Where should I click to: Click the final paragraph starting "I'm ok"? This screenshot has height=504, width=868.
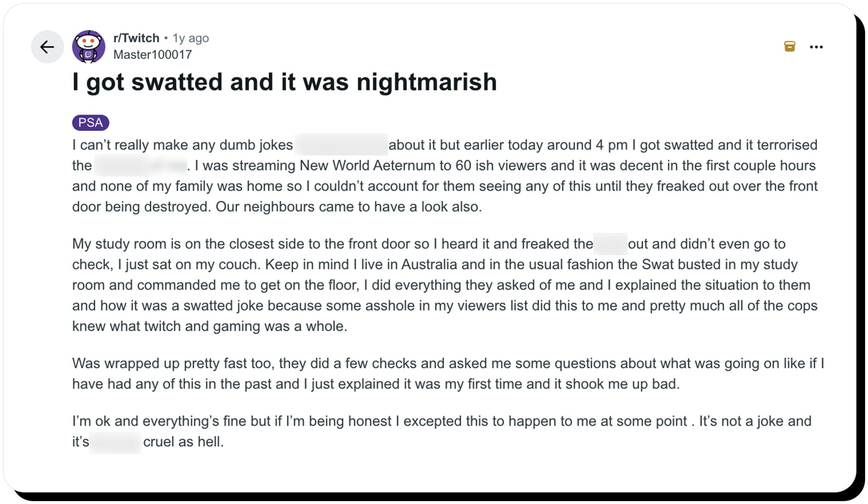point(441,431)
